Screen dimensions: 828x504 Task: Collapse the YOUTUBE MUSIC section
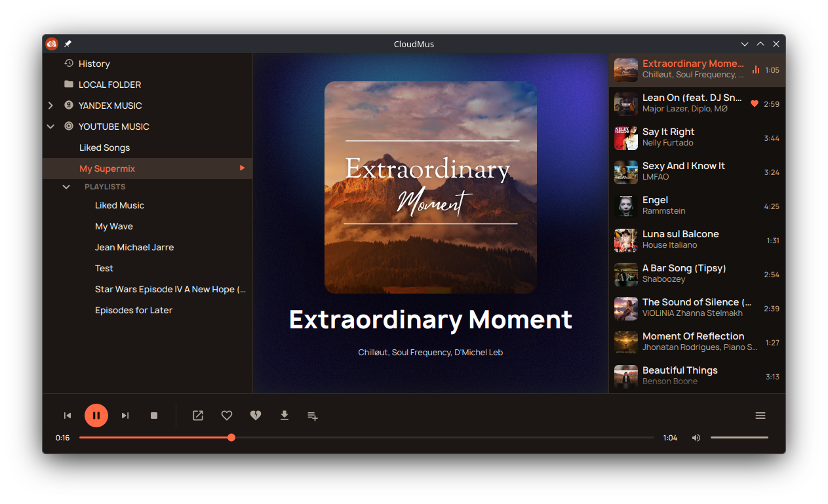[x=50, y=126]
